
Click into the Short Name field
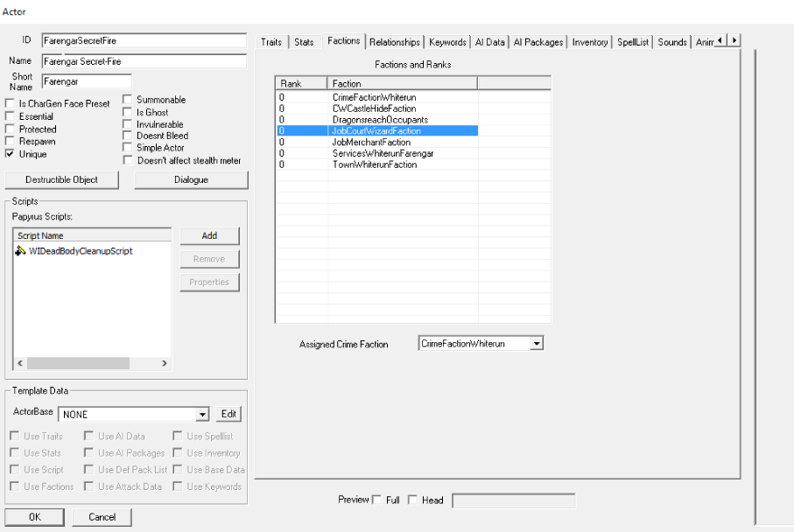coord(87,81)
